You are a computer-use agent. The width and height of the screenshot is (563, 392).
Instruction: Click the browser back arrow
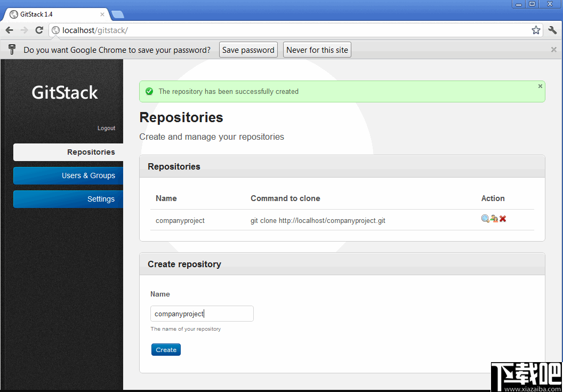coord(10,30)
